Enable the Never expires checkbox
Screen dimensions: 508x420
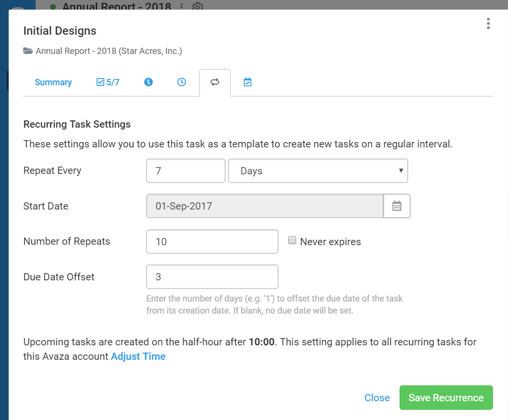[x=292, y=240]
